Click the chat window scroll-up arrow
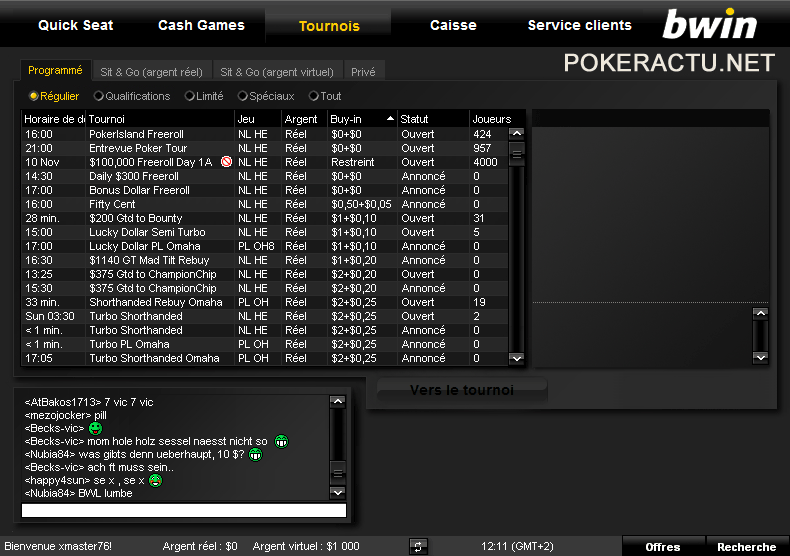 (338, 401)
